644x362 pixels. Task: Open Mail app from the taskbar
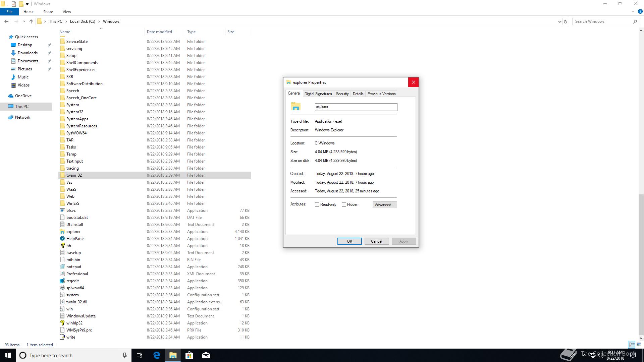[x=206, y=355]
